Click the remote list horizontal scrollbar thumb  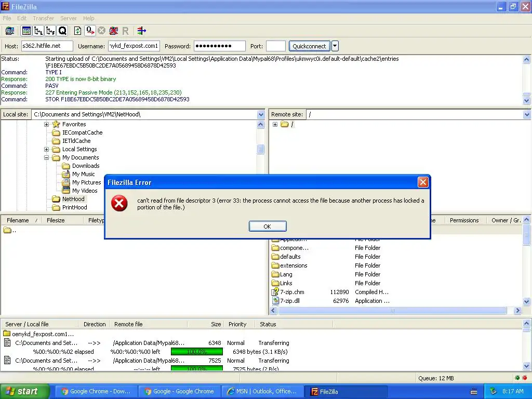(392, 311)
